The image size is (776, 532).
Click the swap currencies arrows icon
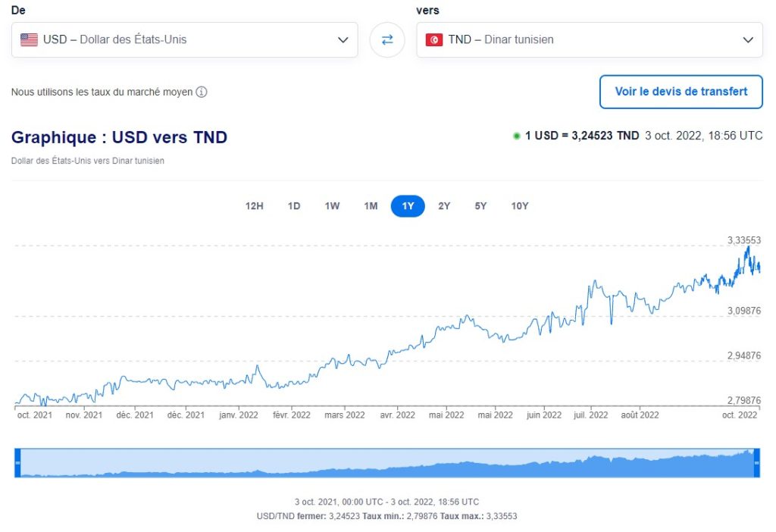pos(387,39)
